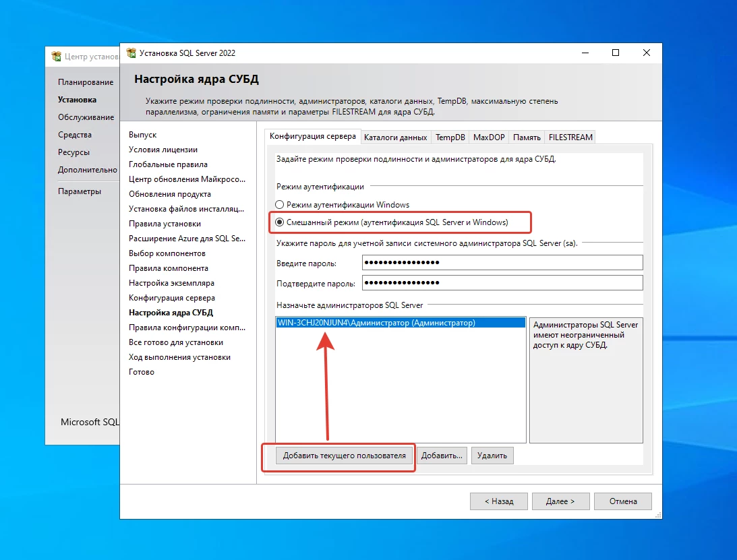Open the Память tab
737x560 pixels.
point(527,137)
